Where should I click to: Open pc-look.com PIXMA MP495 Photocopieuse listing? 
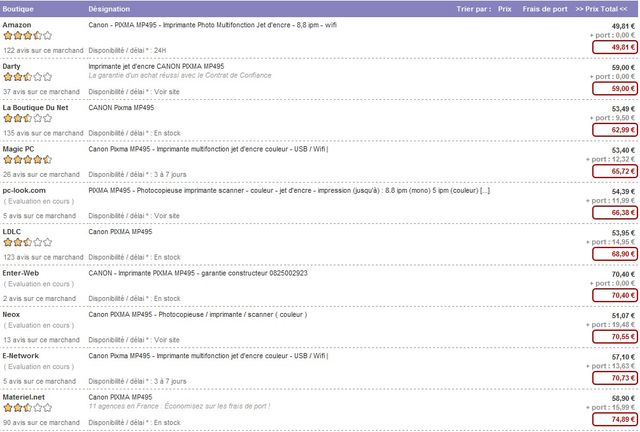click(289, 190)
